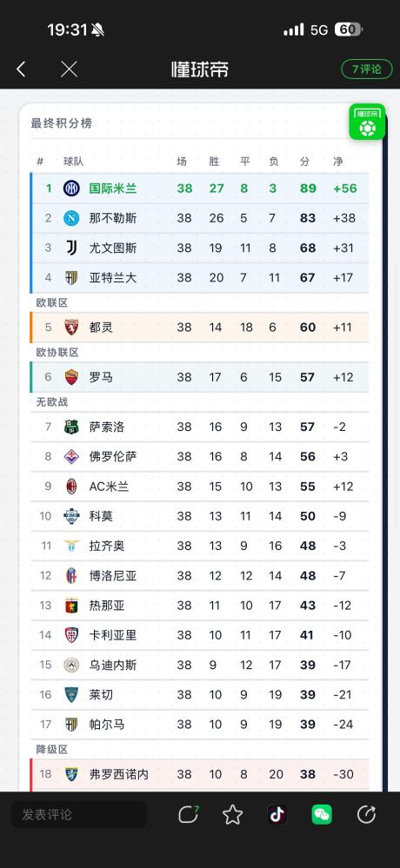Tap the 发表评论 comment input field
This screenshot has height=868, width=400.
[79, 814]
